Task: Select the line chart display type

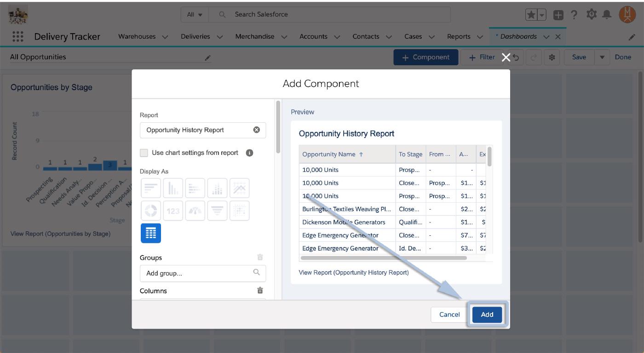Action: (239, 188)
